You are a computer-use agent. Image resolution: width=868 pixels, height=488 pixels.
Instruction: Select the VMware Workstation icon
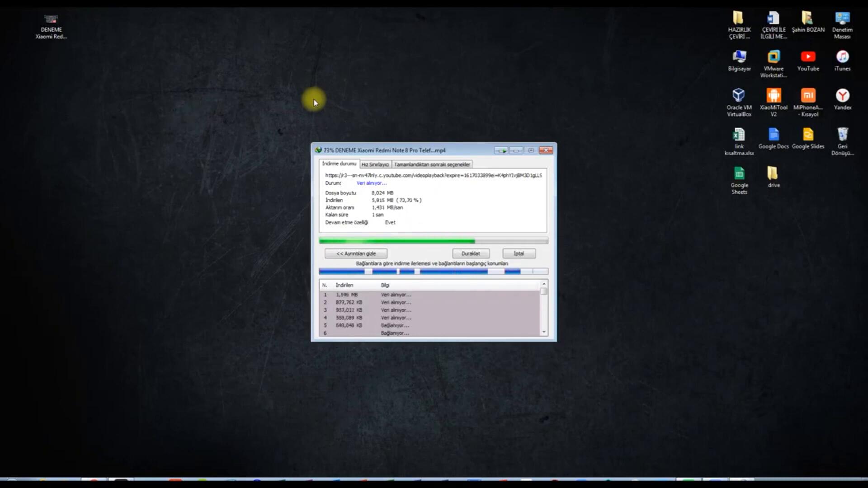(774, 57)
